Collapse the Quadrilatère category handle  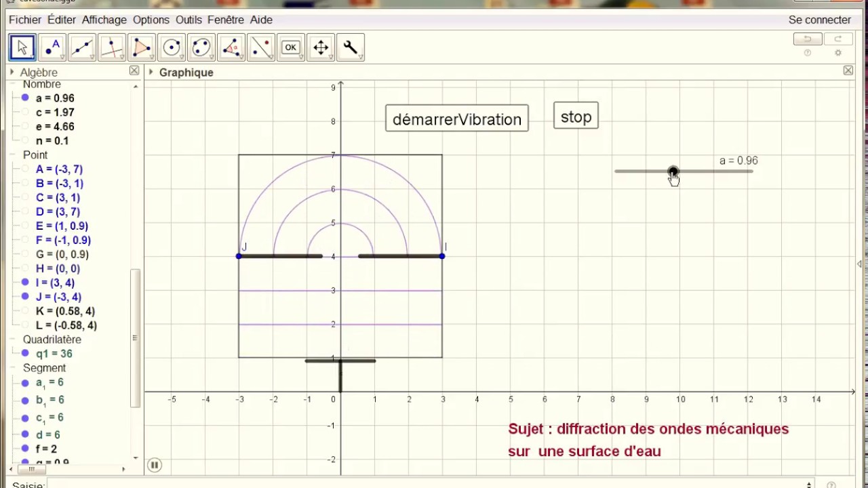[14, 340]
